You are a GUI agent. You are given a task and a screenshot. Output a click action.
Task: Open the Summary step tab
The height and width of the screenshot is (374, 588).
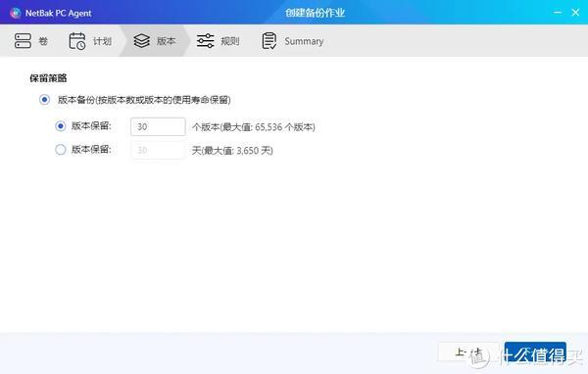pos(292,41)
